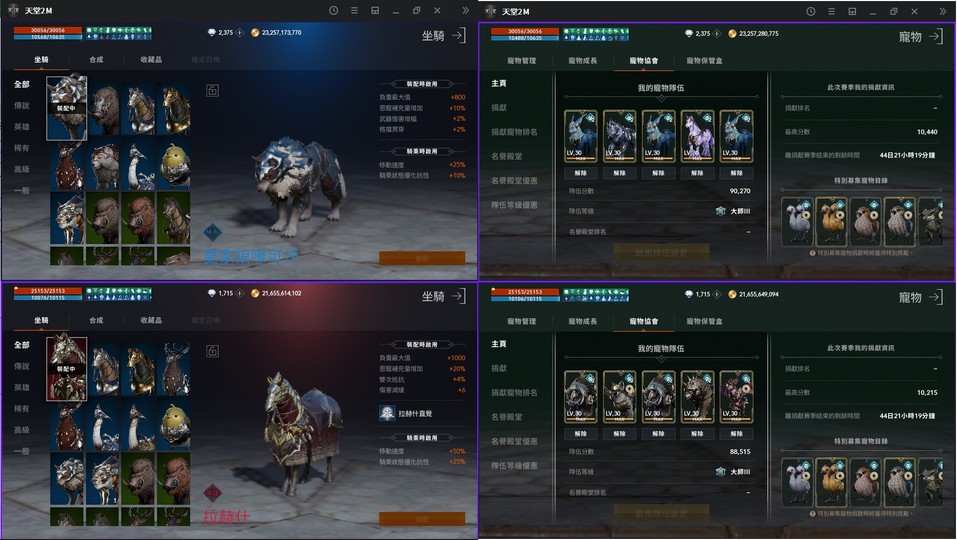Click the orange equip button in the 拉赫什 window
The image size is (957, 540).
(x=422, y=519)
